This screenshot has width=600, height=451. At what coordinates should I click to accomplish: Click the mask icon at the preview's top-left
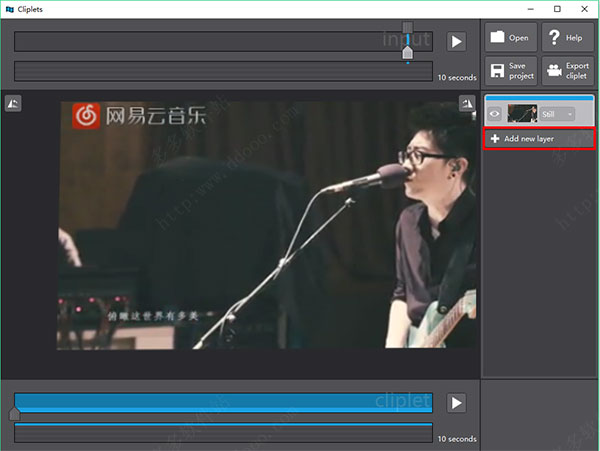click(13, 103)
